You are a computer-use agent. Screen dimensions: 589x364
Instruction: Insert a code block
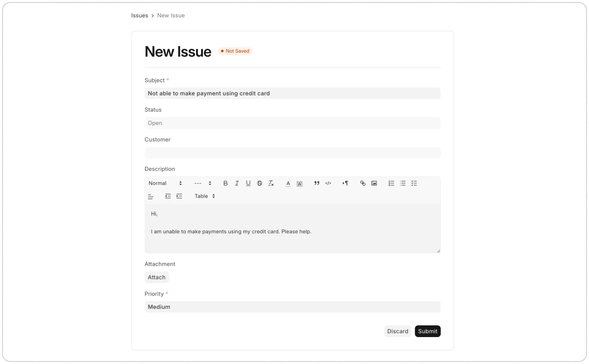(328, 183)
